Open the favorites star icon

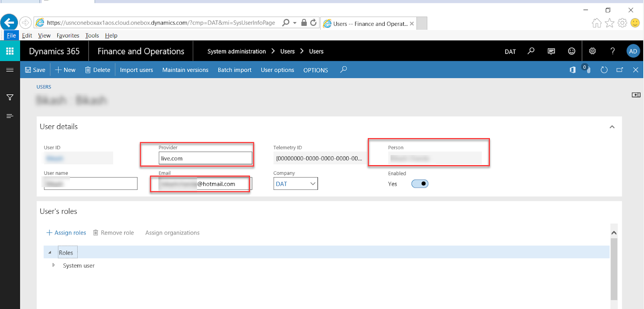click(609, 23)
